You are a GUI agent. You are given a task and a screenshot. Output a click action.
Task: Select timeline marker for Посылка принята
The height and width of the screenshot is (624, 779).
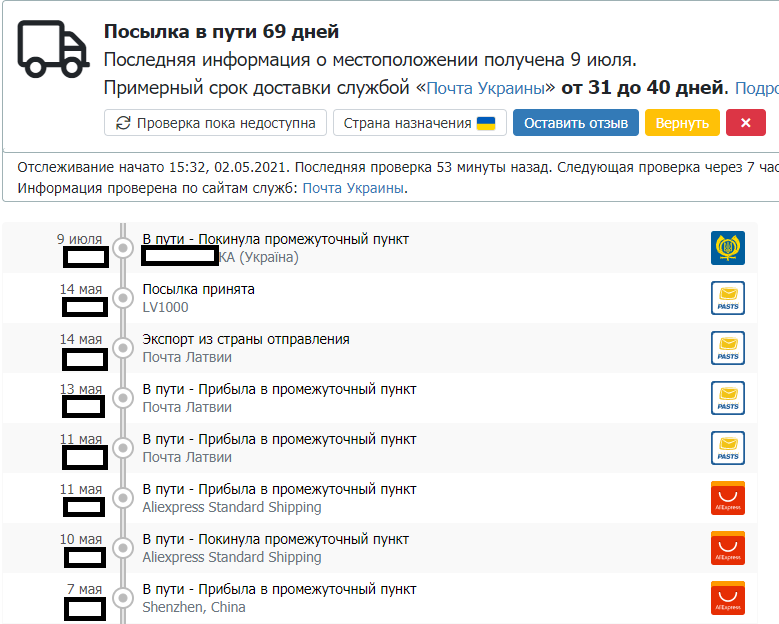(123, 298)
